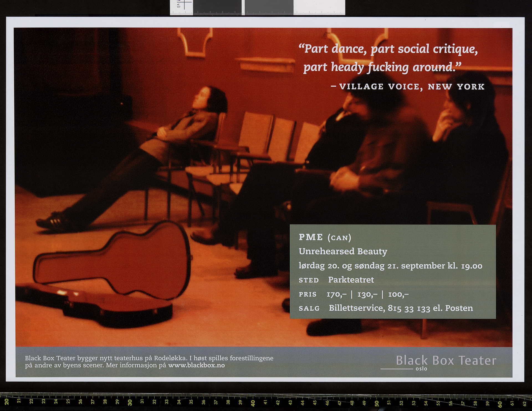Click the 130,- price option

(367, 294)
